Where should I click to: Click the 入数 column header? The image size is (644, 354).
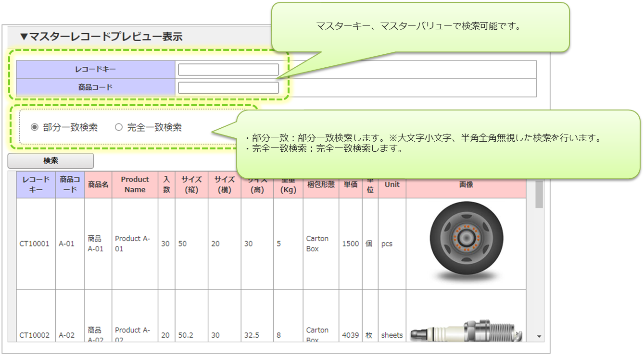click(x=166, y=184)
